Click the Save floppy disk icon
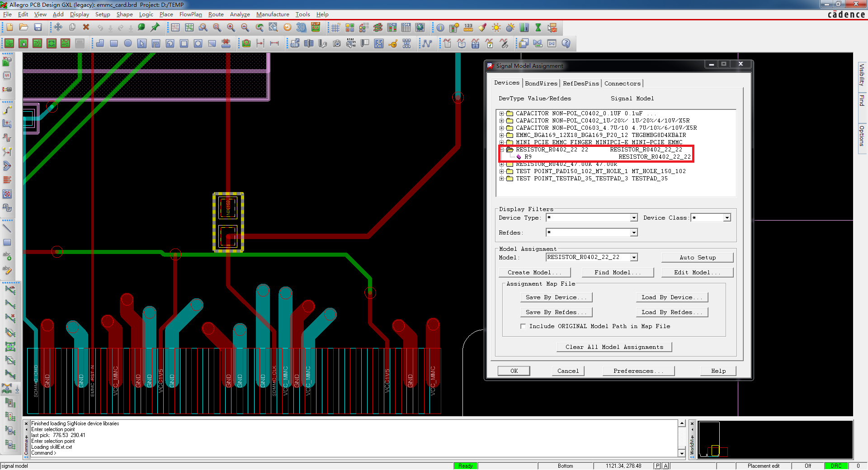This screenshot has width=868, height=470. tap(38, 28)
